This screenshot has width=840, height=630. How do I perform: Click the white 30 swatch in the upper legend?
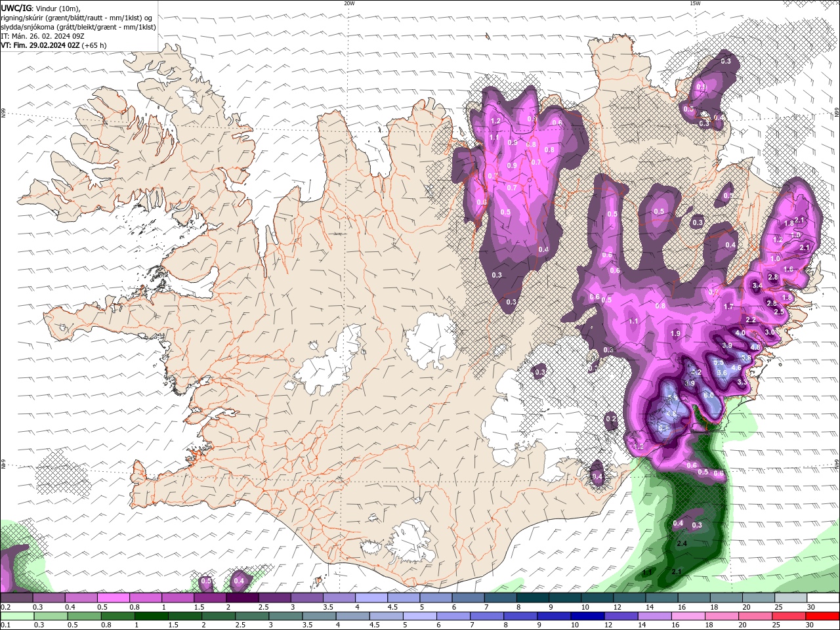point(822,598)
